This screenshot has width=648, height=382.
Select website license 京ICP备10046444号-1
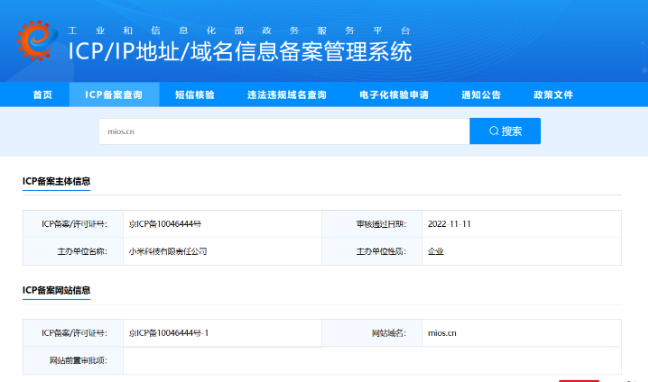tap(169, 333)
